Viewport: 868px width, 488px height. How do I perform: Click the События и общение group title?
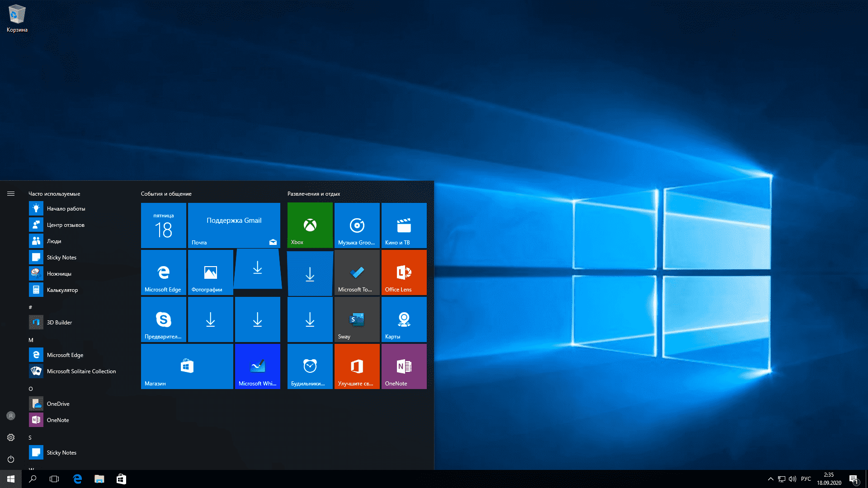point(166,193)
